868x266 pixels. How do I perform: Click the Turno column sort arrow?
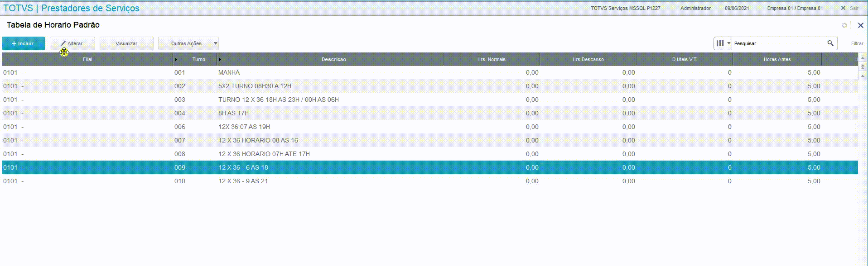pos(176,59)
